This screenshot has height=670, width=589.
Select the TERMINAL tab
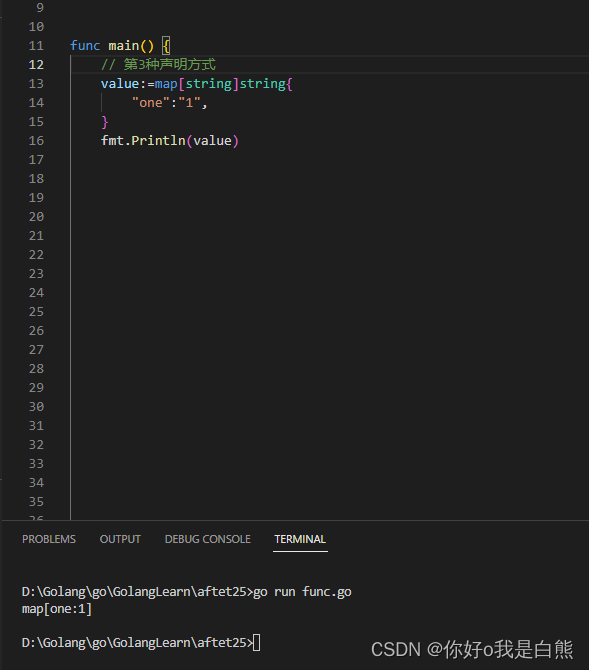click(x=300, y=539)
